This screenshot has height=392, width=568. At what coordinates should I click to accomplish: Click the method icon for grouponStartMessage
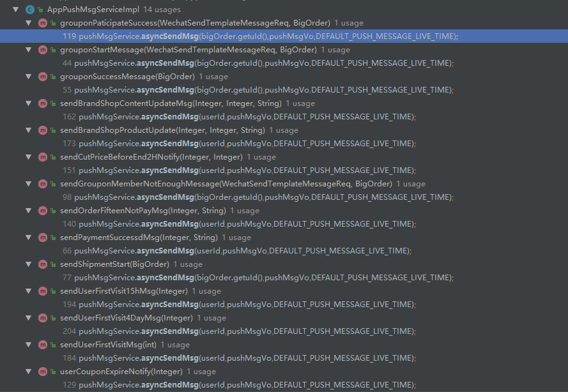[42, 49]
